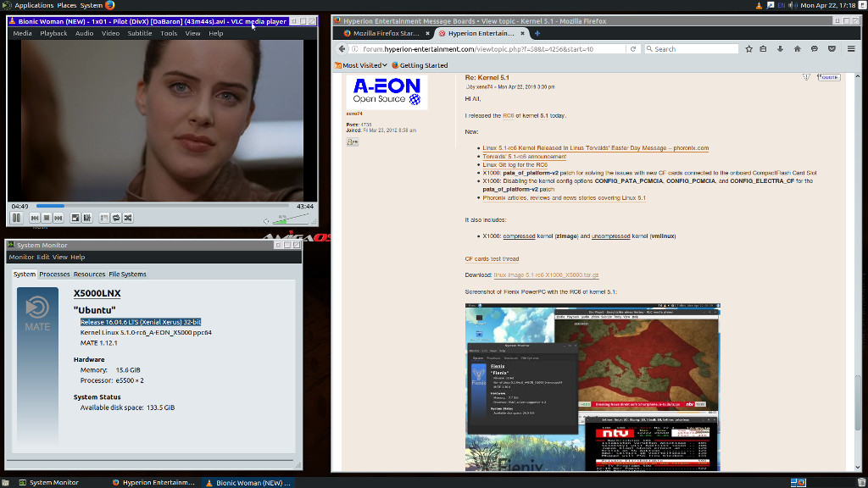Viewport: 868px width, 488px height.
Task: Skip to next media in VLC
Action: click(58, 218)
